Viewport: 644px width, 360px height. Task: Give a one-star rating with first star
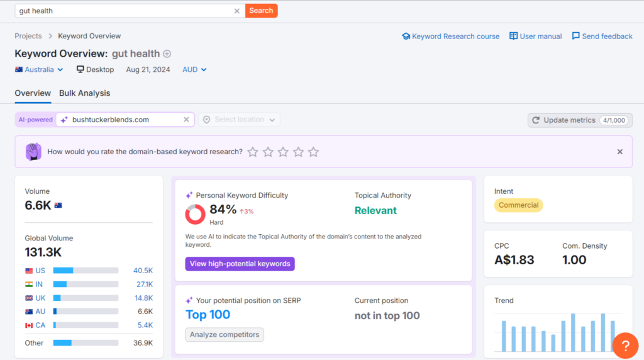coord(253,152)
